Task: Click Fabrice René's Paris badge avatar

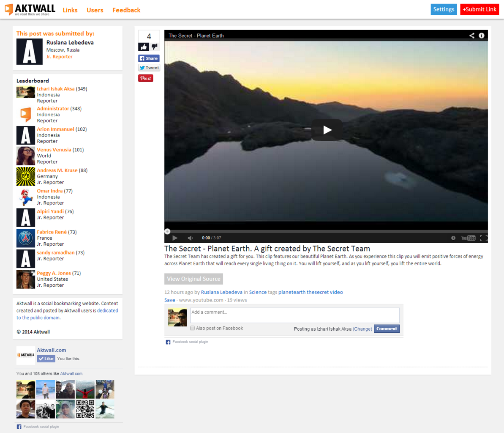Action: click(x=26, y=238)
